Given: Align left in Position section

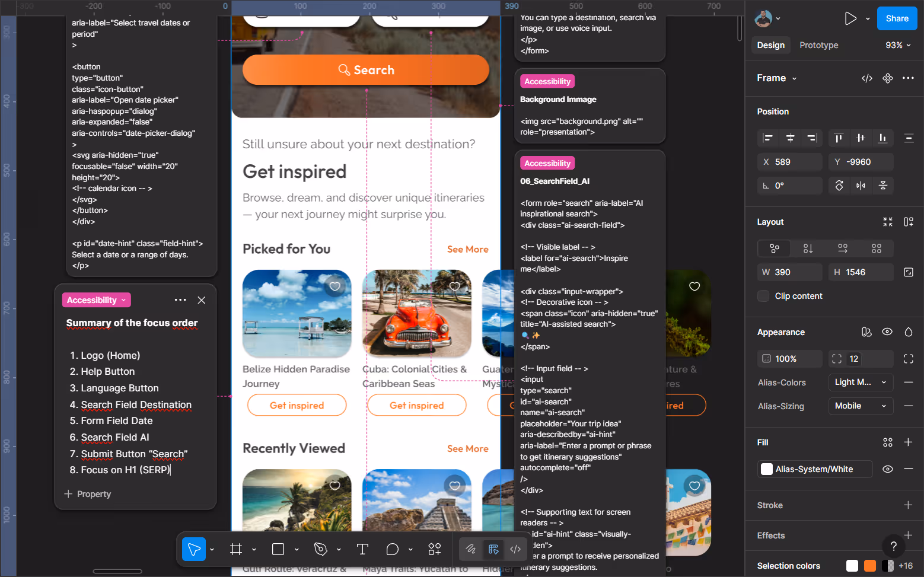Looking at the screenshot, I should coord(768,138).
